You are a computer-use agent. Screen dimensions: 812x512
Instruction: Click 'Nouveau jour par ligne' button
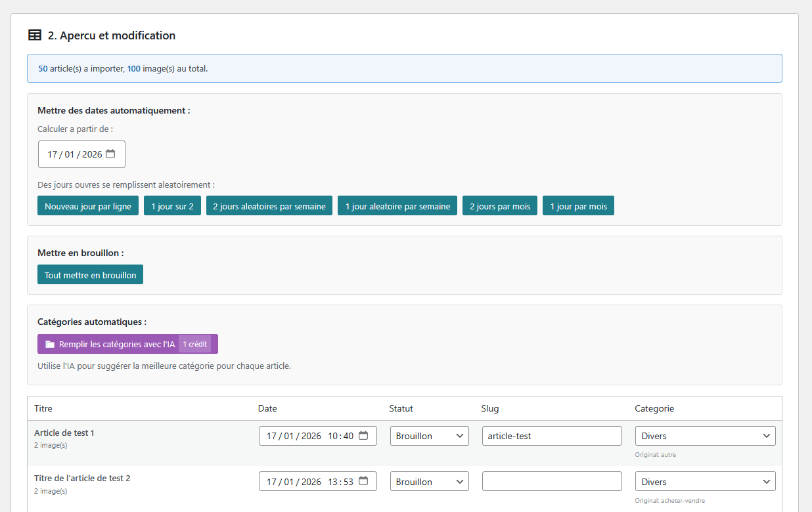[x=88, y=206]
